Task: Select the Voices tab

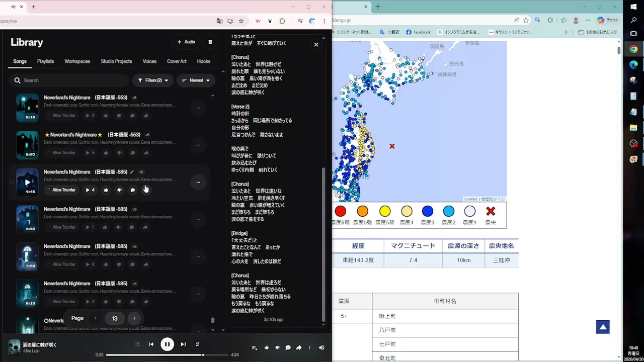Action: point(149,61)
